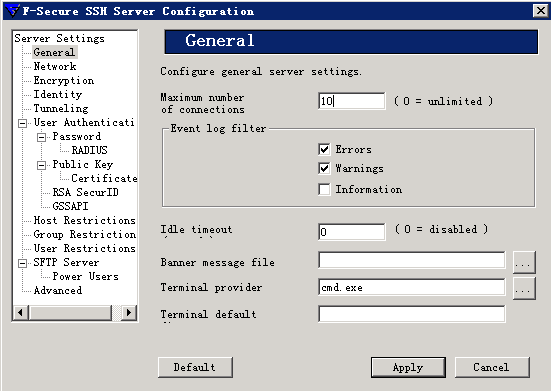Apply the configuration changes

[408, 367]
